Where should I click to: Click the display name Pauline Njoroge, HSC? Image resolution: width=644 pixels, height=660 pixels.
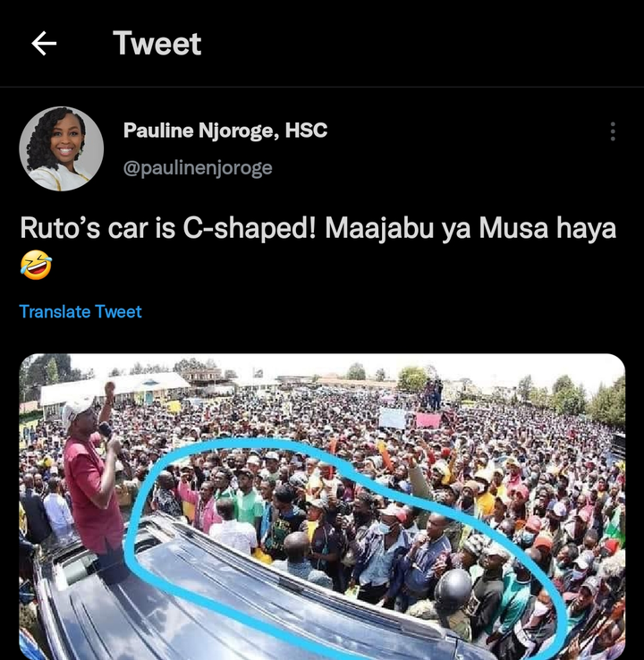[225, 130]
